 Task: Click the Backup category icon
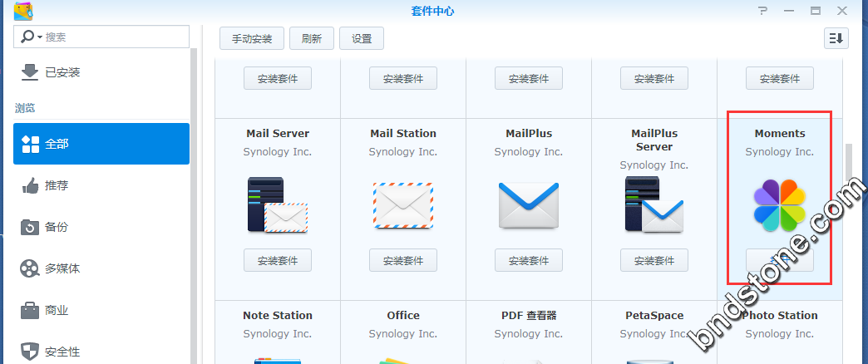[x=30, y=227]
